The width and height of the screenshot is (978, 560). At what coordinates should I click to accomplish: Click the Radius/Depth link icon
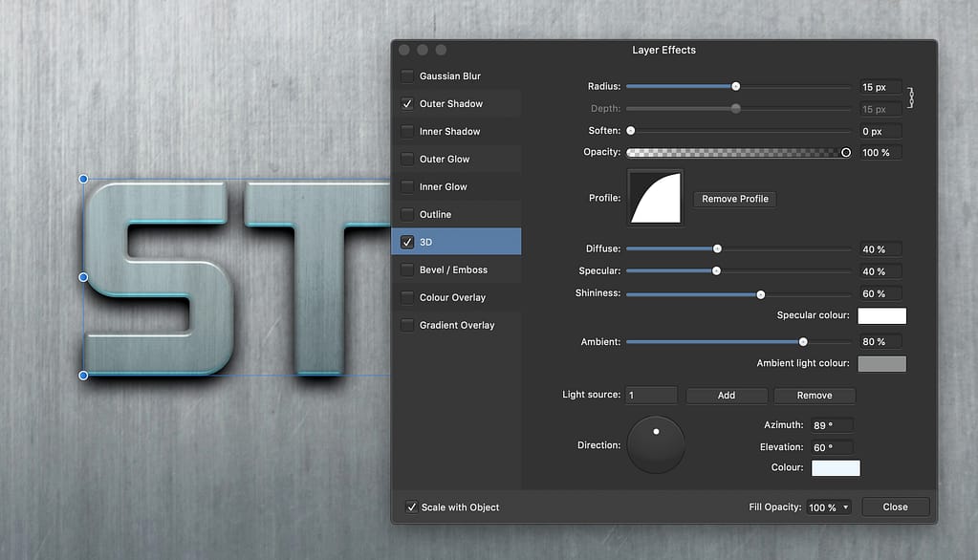(911, 97)
